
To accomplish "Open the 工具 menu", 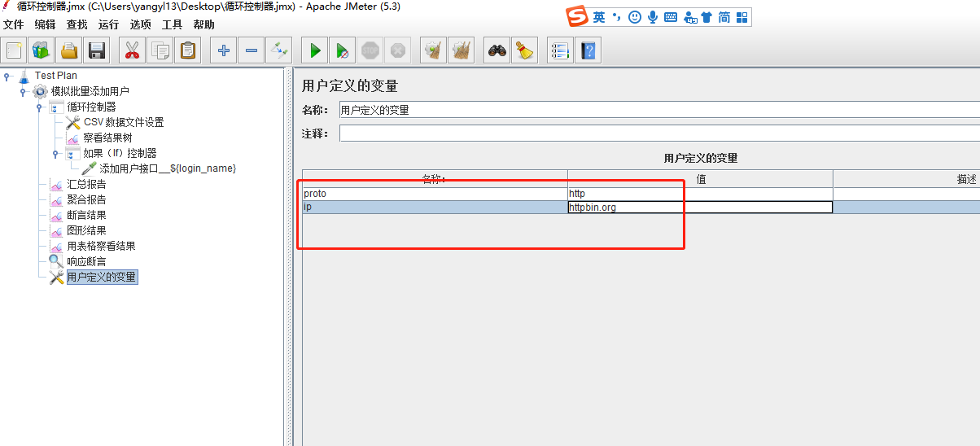I will pos(172,24).
